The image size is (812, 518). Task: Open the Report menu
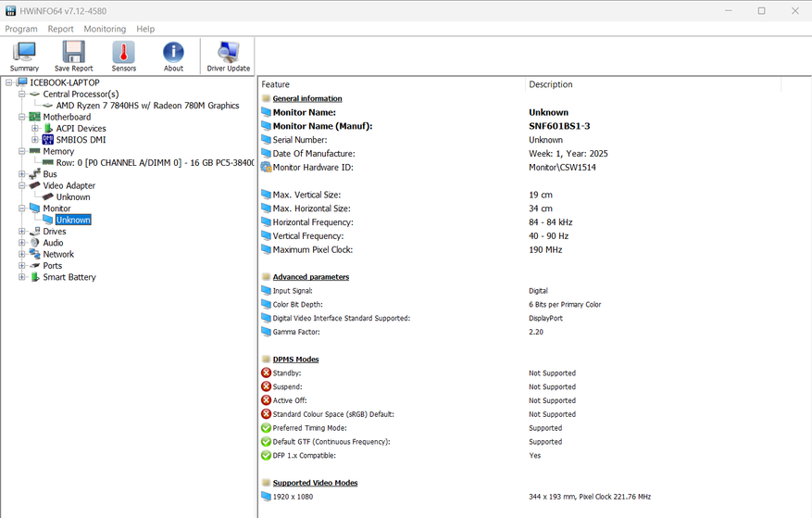click(x=60, y=29)
